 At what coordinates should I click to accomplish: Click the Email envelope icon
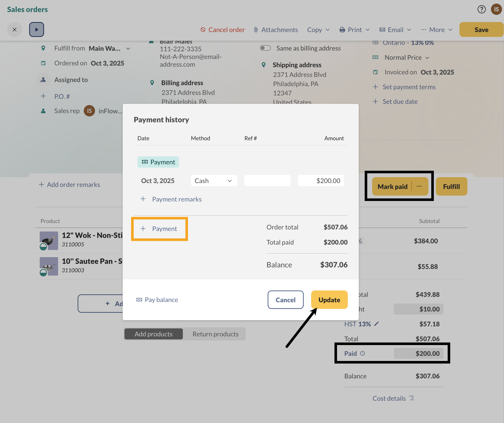[x=382, y=29]
